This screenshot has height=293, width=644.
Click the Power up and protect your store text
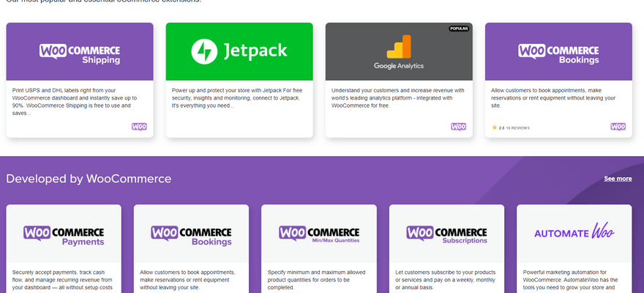pyautogui.click(x=236, y=98)
